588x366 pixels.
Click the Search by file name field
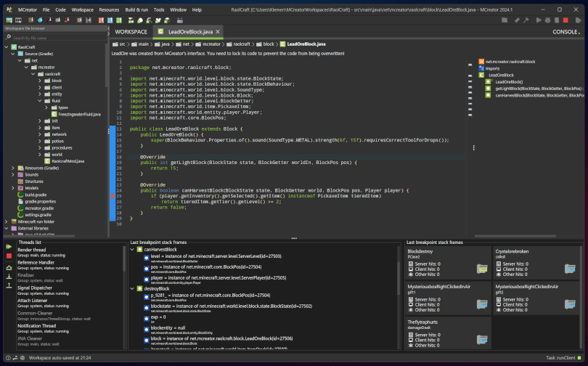[60, 38]
